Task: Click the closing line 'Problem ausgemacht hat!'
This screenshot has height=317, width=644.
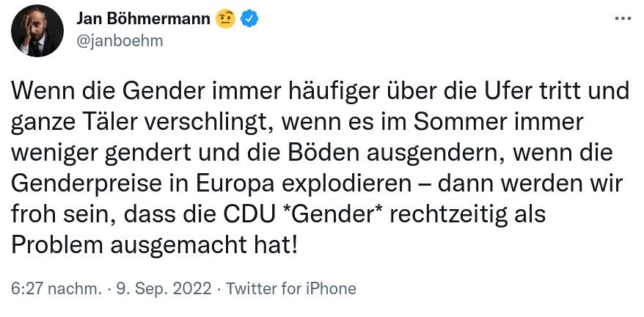Action: (155, 244)
